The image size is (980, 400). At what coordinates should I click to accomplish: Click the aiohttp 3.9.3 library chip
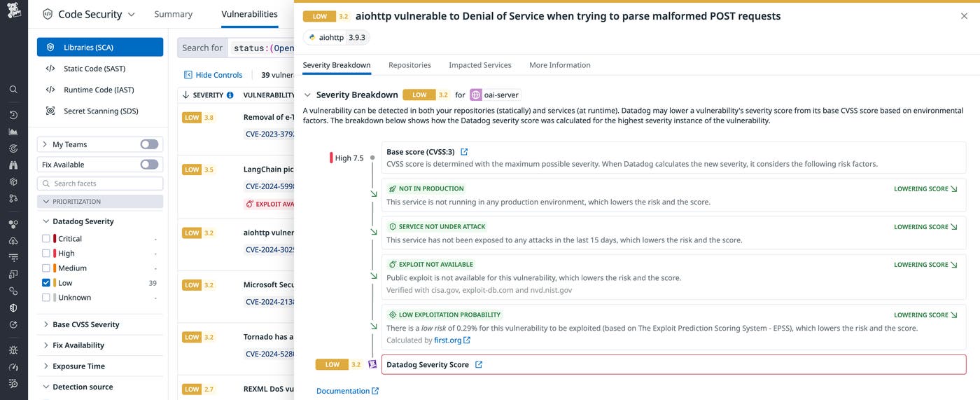(337, 38)
